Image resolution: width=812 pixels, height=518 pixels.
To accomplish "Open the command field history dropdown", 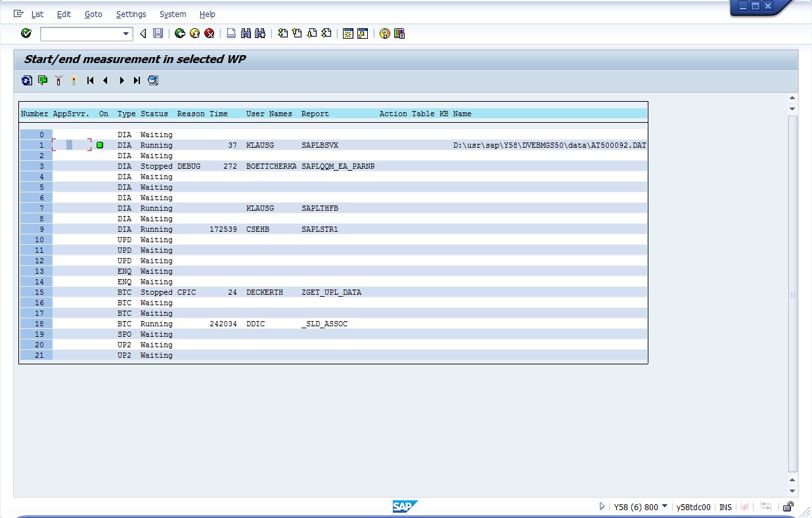I will pos(127,33).
